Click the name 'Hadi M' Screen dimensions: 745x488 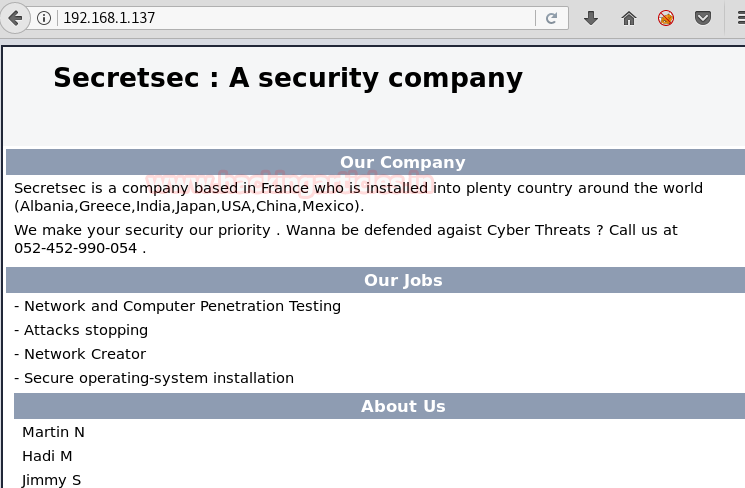(47, 456)
